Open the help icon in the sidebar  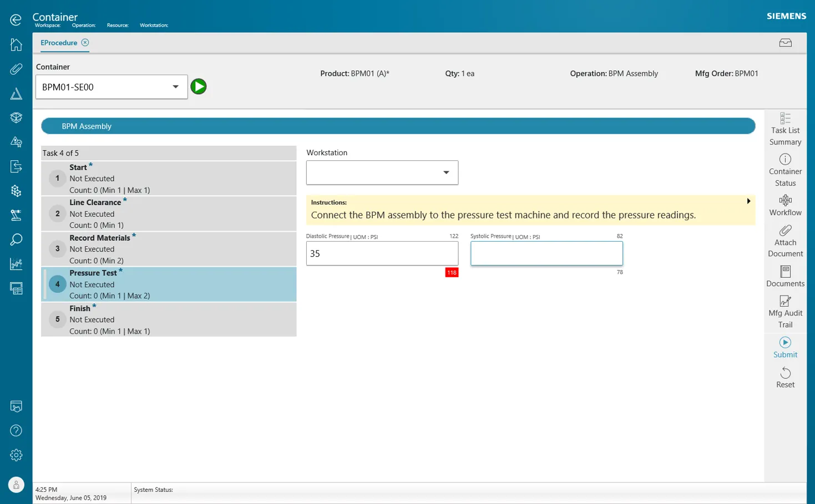tap(16, 430)
